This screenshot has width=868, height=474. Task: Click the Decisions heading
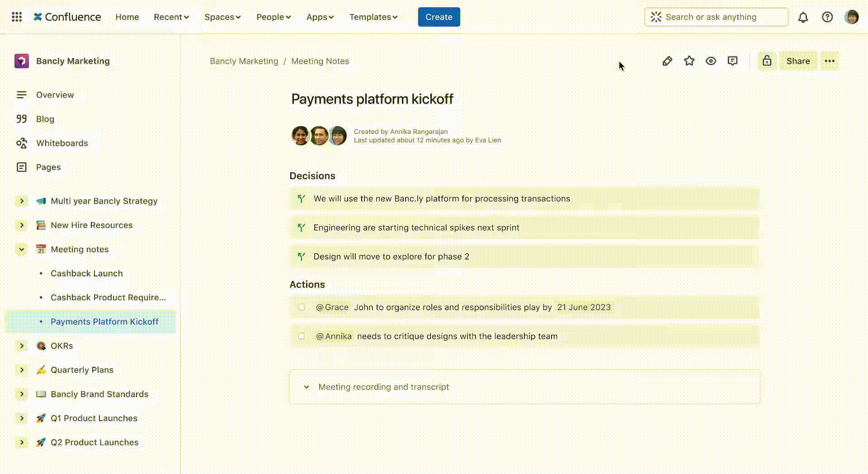click(312, 176)
